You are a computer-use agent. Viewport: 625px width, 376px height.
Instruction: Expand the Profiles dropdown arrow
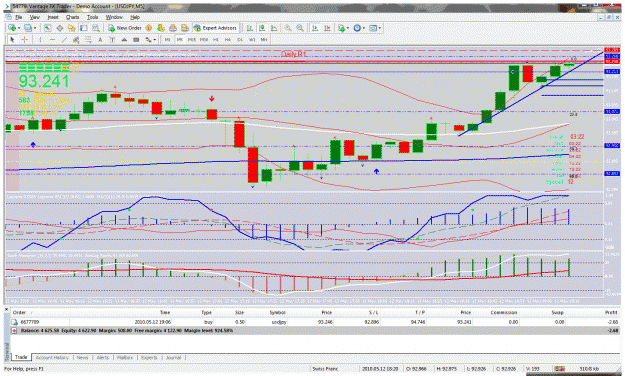(35, 28)
